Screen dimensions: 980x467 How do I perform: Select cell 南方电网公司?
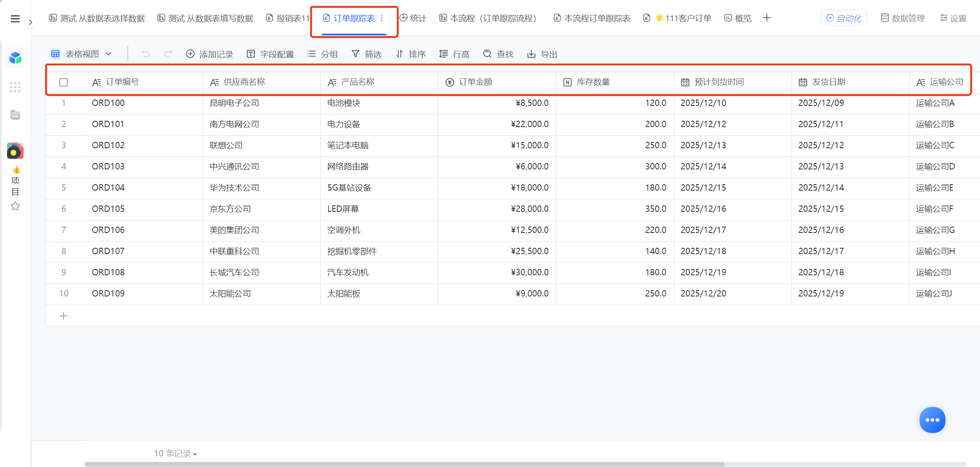[261, 124]
